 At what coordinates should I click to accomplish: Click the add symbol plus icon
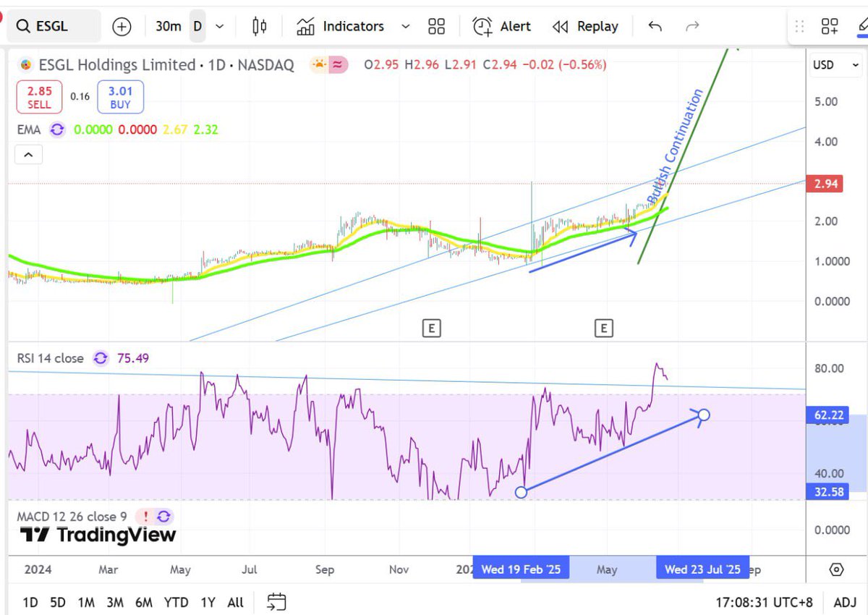click(122, 27)
